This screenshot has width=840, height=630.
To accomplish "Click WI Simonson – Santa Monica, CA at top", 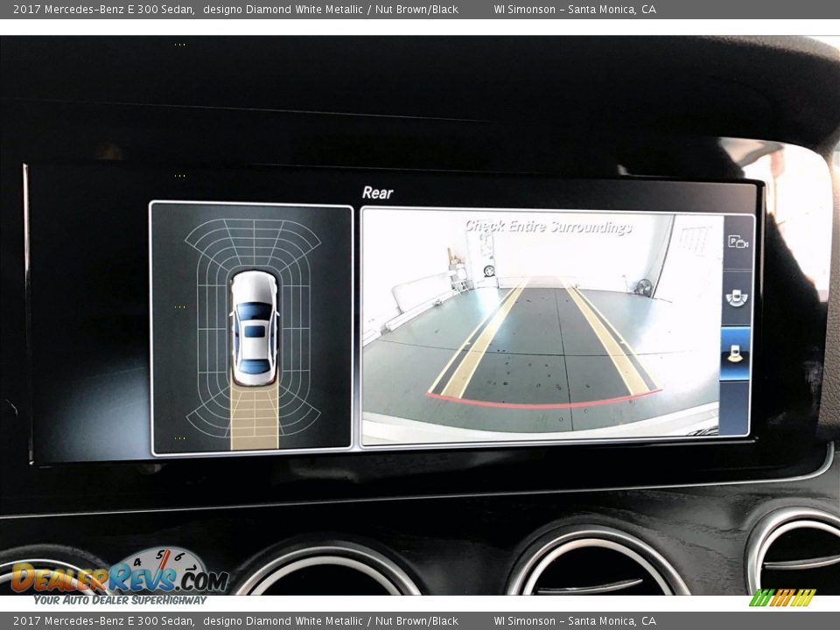I will (x=574, y=10).
